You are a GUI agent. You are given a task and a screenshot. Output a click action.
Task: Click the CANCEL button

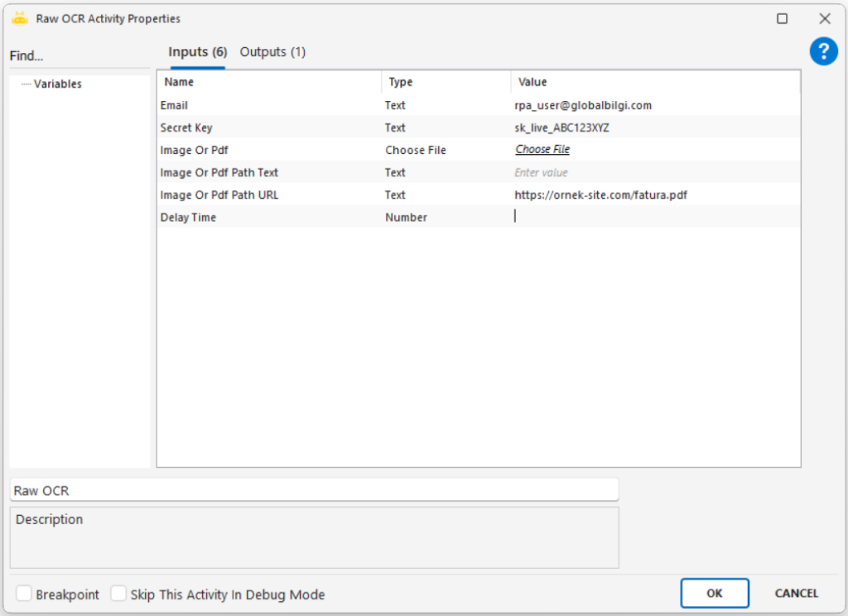796,593
